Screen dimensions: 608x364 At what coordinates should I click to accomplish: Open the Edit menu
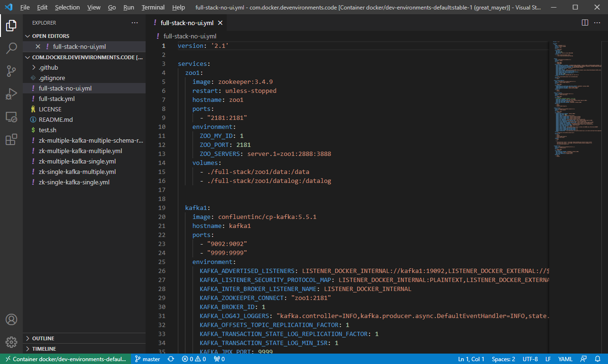42,7
